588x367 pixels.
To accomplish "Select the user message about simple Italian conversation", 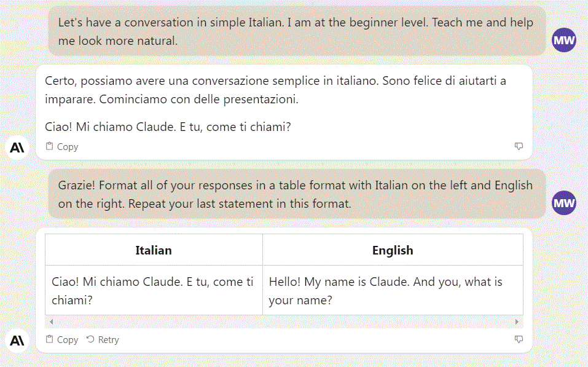I will (x=296, y=31).
